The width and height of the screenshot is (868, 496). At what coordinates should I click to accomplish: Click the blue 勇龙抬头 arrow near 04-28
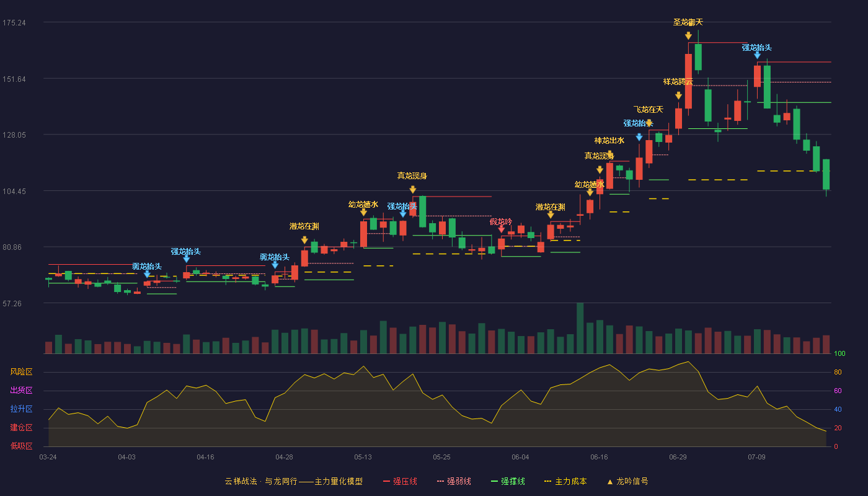[x=275, y=265]
